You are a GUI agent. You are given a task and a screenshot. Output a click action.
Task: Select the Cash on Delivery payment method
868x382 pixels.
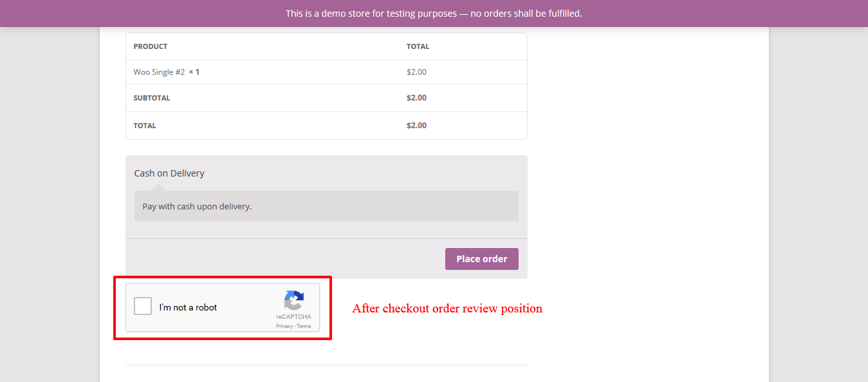[x=169, y=173]
